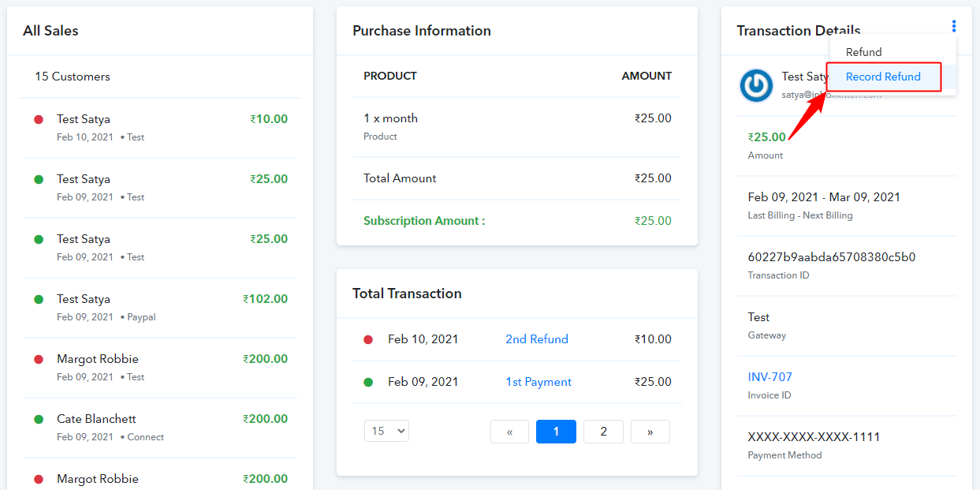Click the page 1 pagination button

coord(556,432)
